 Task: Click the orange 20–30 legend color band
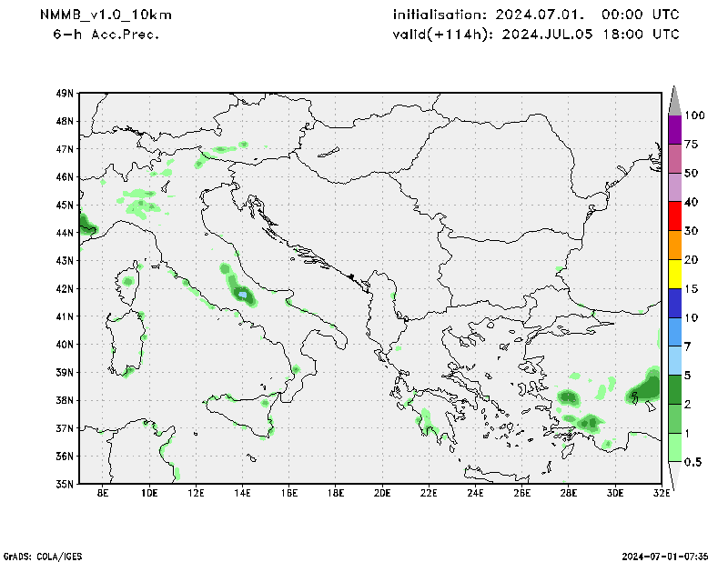674,246
